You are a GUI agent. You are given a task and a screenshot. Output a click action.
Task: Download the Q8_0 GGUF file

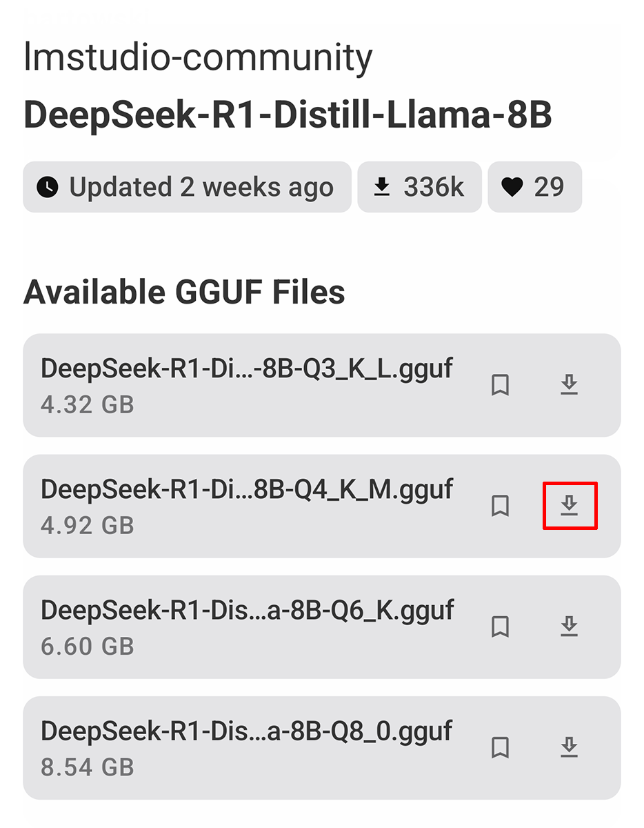pyautogui.click(x=569, y=747)
